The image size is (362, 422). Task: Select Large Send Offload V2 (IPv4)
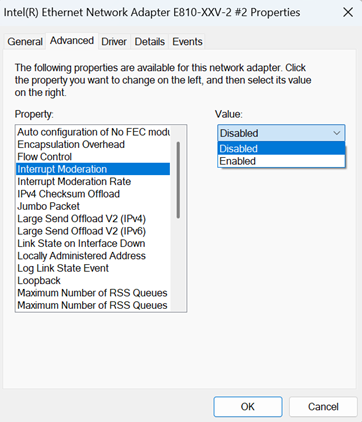[x=93, y=219]
